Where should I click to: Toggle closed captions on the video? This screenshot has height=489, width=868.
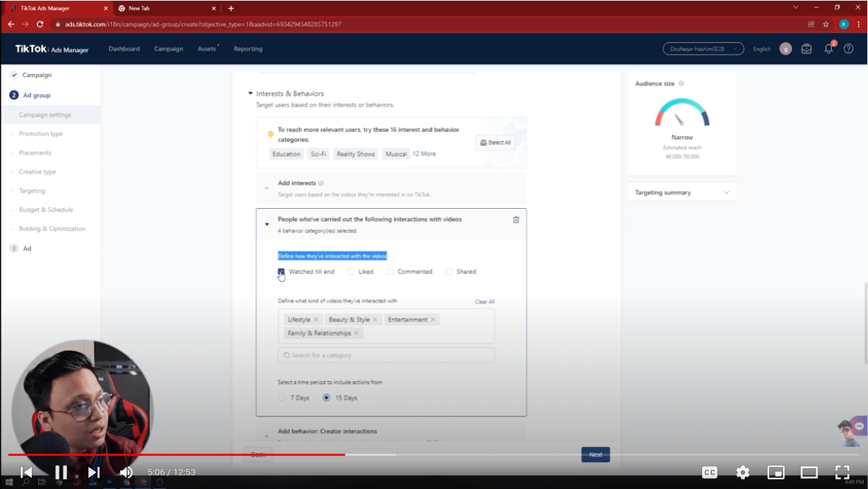click(x=709, y=472)
